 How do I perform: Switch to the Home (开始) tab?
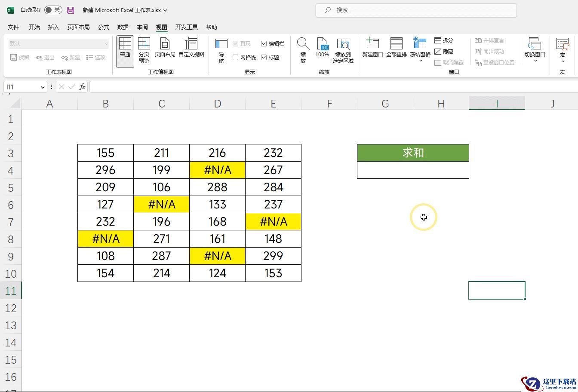coord(34,27)
